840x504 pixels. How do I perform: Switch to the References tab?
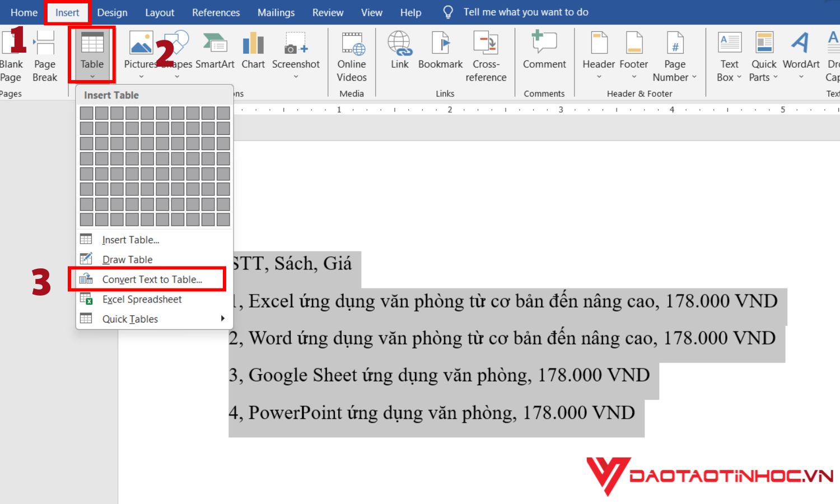click(216, 12)
